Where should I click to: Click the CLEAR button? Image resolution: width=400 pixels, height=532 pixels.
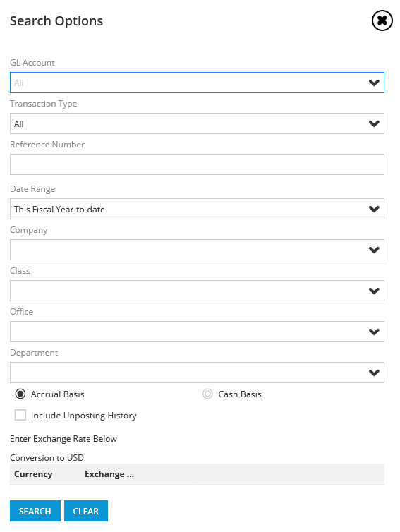point(86,511)
